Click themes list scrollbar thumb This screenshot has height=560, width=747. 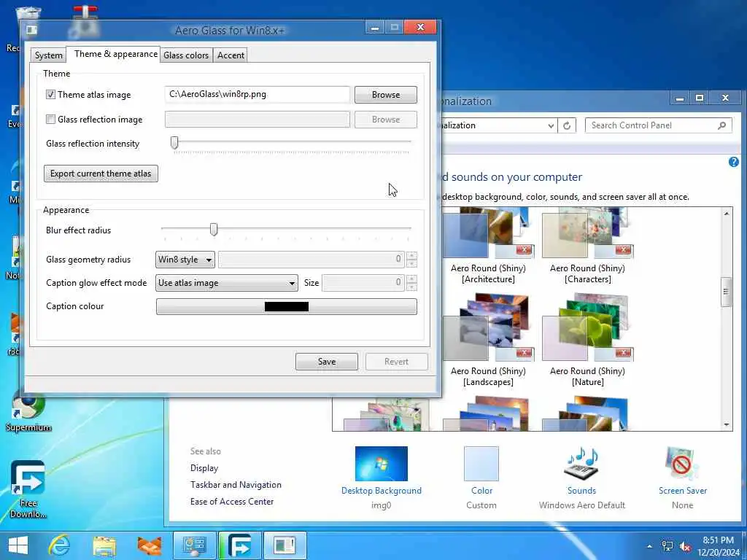pyautogui.click(x=726, y=292)
